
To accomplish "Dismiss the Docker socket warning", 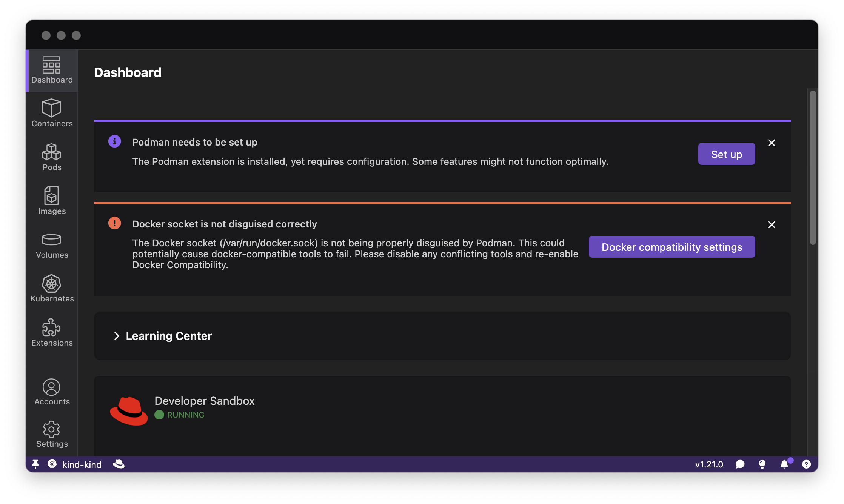I will point(772,224).
